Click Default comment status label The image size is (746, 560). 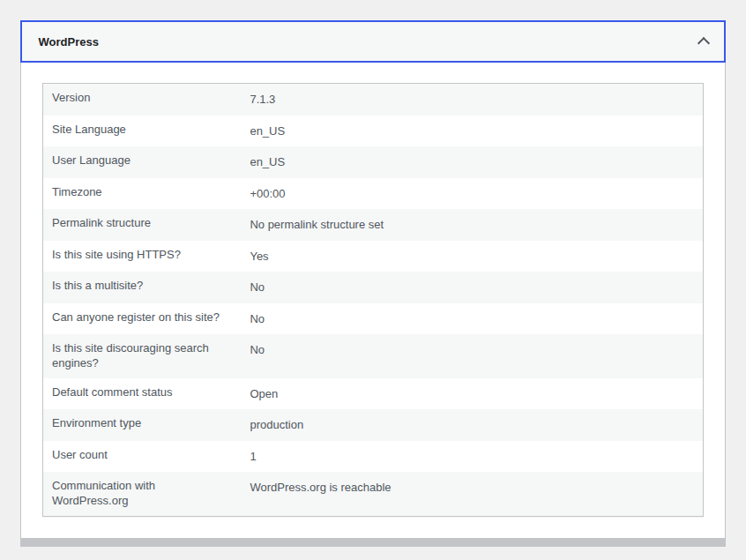[x=112, y=392]
